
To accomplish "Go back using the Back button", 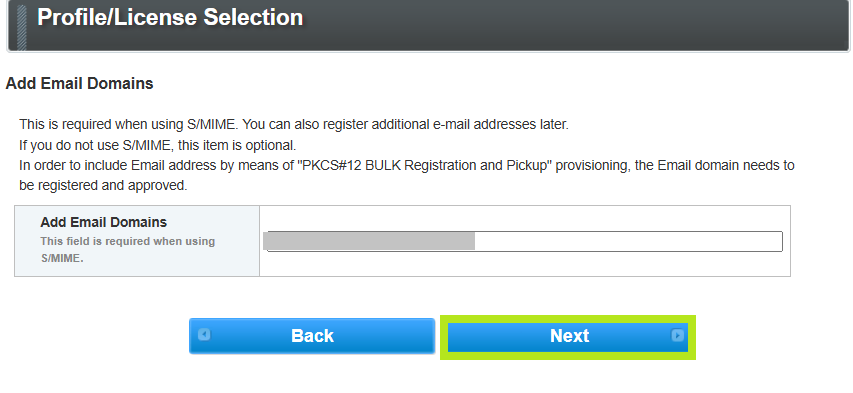I will 312,336.
